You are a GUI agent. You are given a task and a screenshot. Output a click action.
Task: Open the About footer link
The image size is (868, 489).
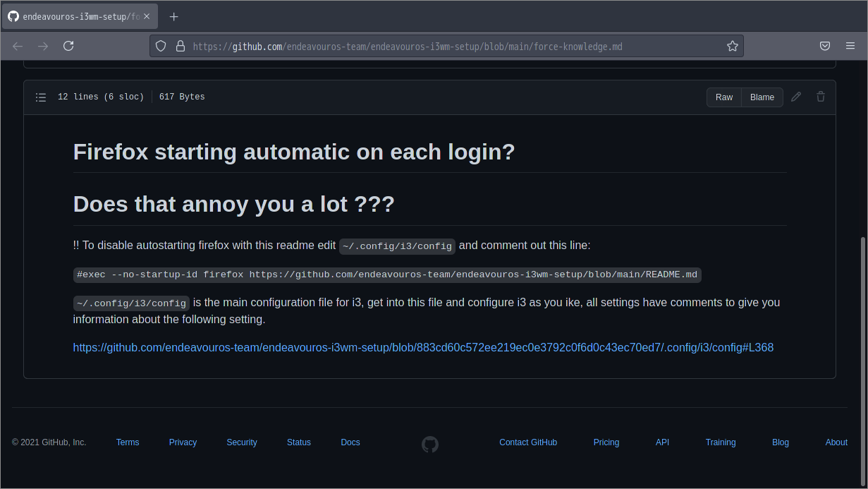coord(836,442)
